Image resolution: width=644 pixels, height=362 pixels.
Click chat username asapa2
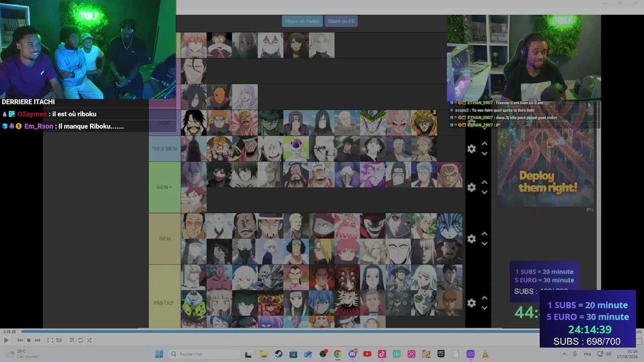coord(462,110)
